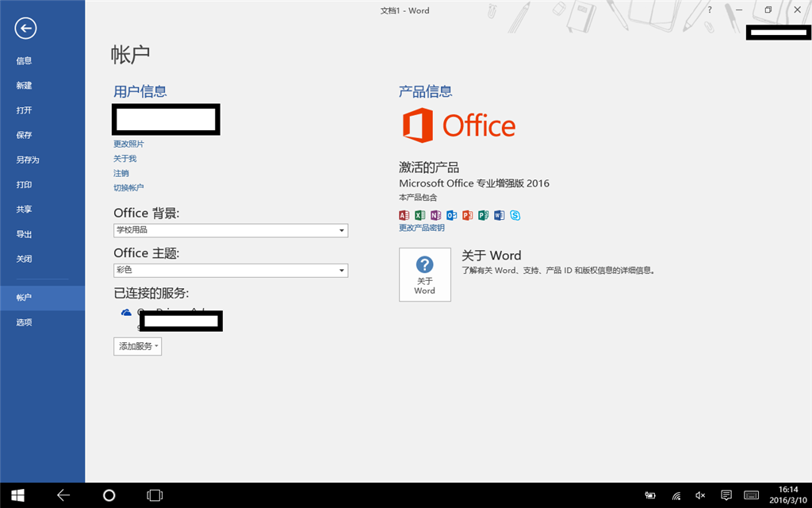812x508 pixels.
Task: Click the Excel icon in product list
Action: [x=420, y=215]
